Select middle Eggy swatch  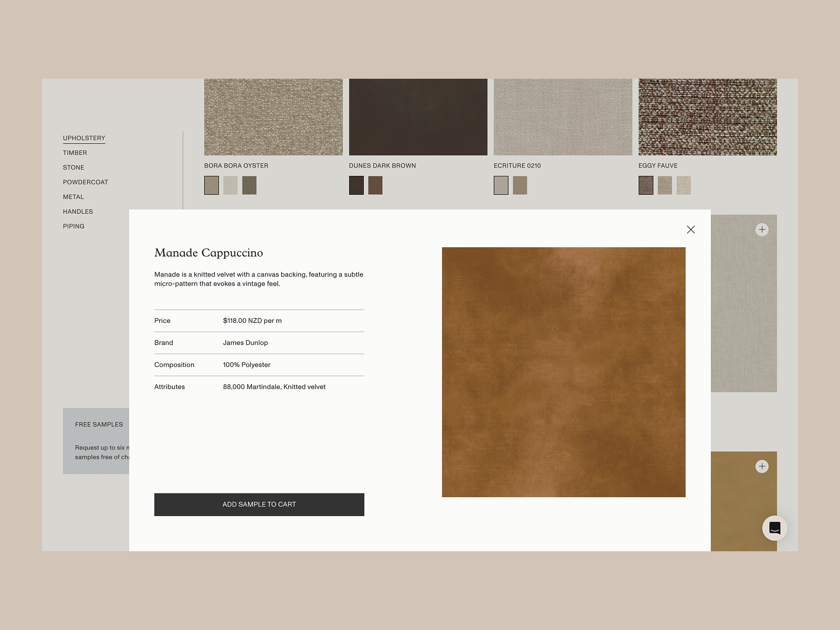[x=665, y=185]
